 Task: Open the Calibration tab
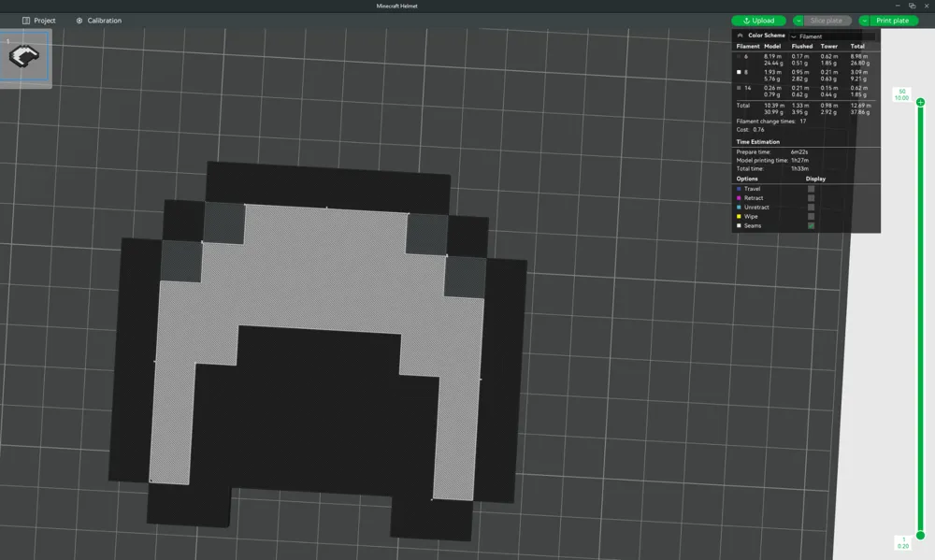click(x=100, y=20)
